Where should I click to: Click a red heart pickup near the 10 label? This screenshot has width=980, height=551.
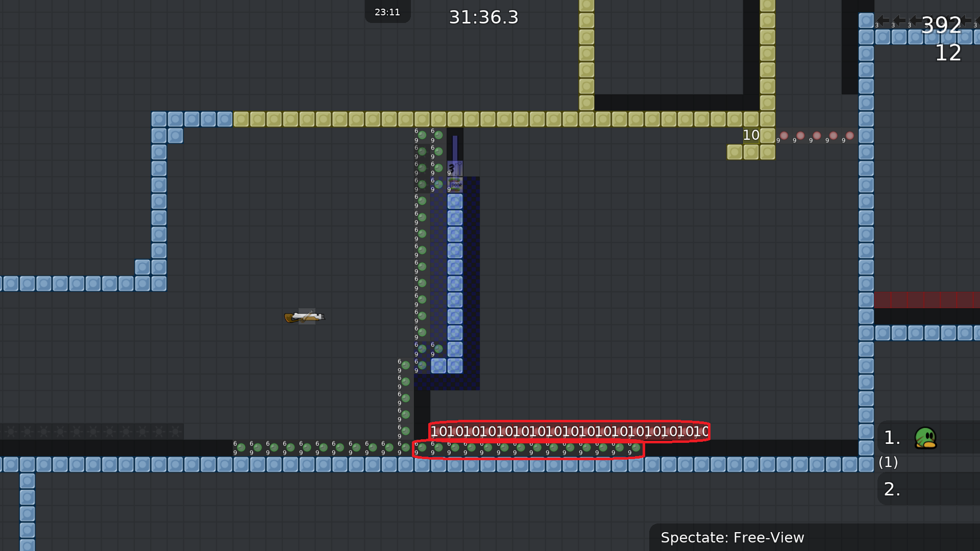783,136
